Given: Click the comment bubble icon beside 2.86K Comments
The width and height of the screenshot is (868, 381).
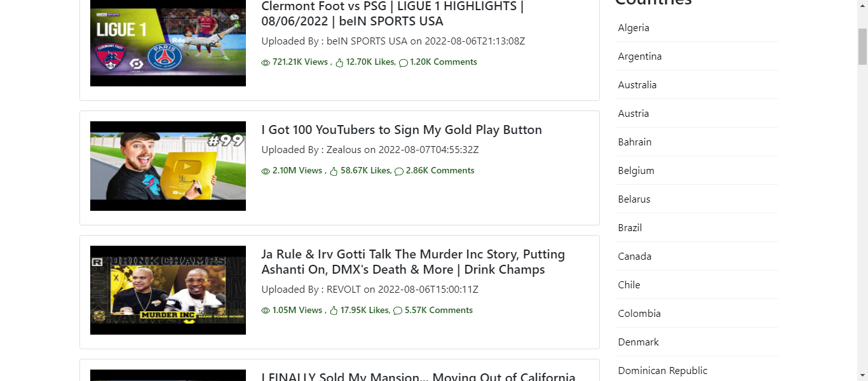Looking at the screenshot, I should point(399,171).
